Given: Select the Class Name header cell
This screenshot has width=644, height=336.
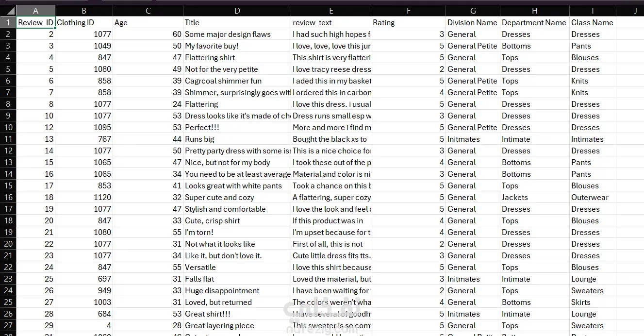Looking at the screenshot, I should [593, 22].
